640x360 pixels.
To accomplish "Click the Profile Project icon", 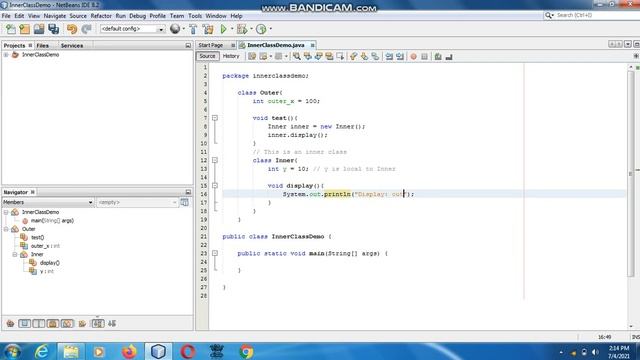I will [261, 29].
